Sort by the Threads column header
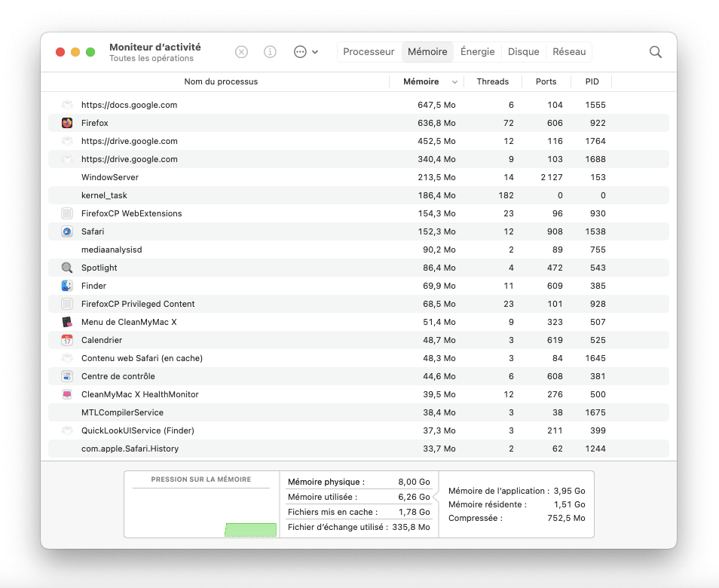The image size is (719, 588). [x=492, y=81]
